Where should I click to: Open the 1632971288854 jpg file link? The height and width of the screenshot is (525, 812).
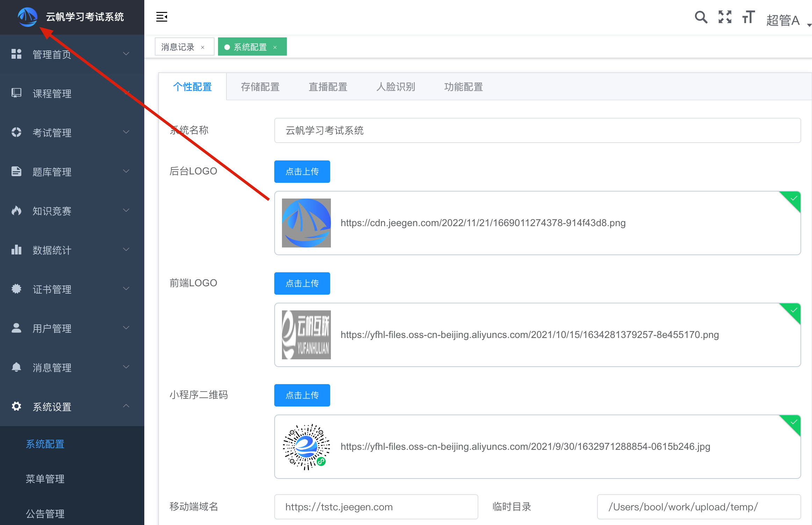[x=525, y=447]
